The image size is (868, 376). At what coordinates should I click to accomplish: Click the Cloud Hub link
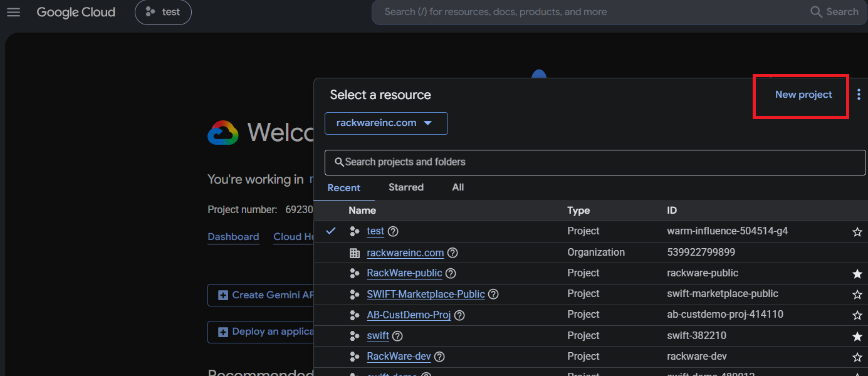293,237
